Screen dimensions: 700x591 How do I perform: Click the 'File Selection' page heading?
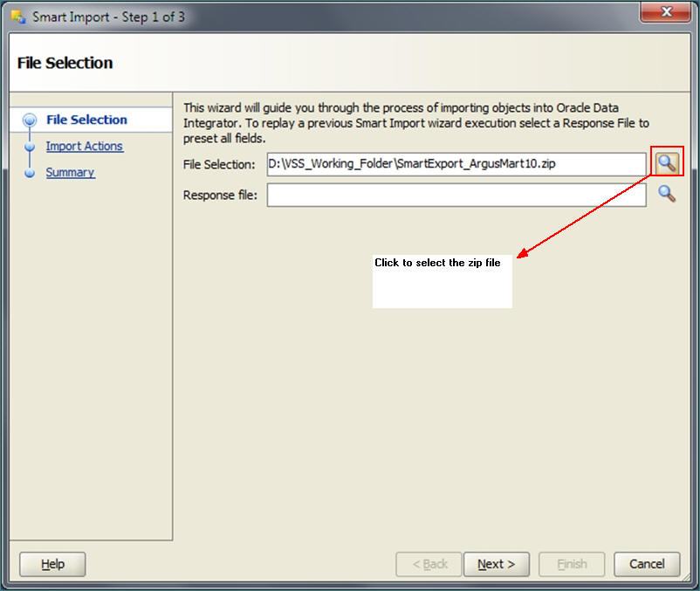coord(65,63)
